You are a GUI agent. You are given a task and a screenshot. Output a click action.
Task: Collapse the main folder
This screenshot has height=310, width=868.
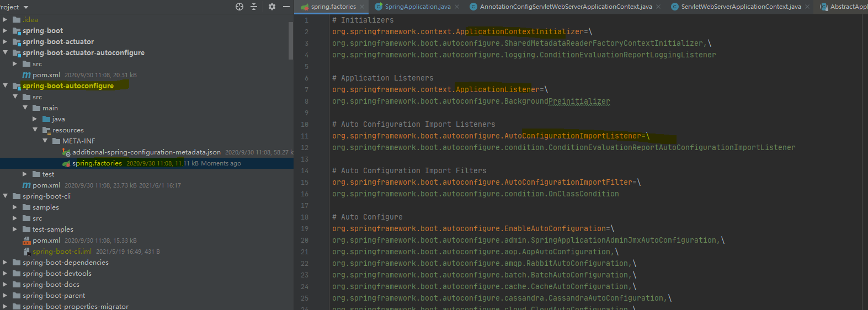[25, 108]
